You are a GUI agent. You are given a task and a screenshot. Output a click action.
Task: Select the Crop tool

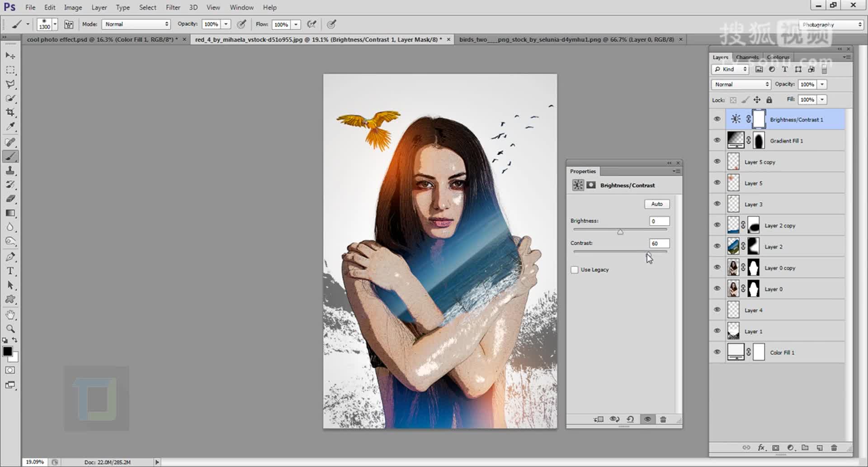(10, 112)
